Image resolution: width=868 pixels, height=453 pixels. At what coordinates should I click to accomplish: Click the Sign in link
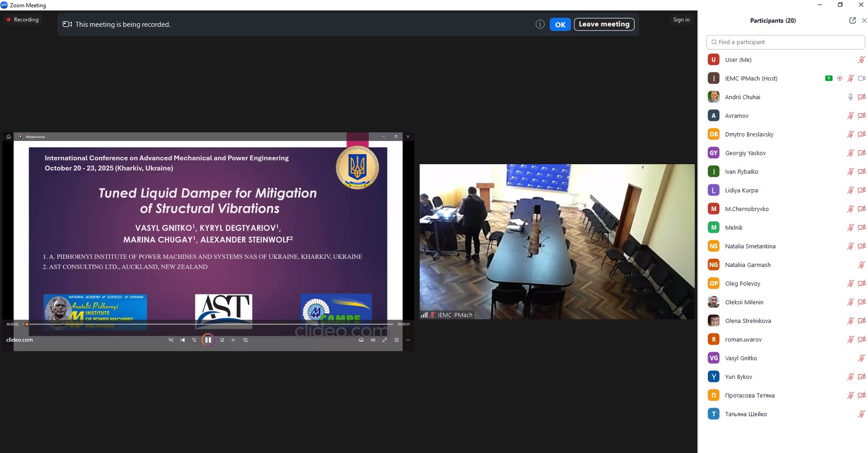(x=681, y=20)
